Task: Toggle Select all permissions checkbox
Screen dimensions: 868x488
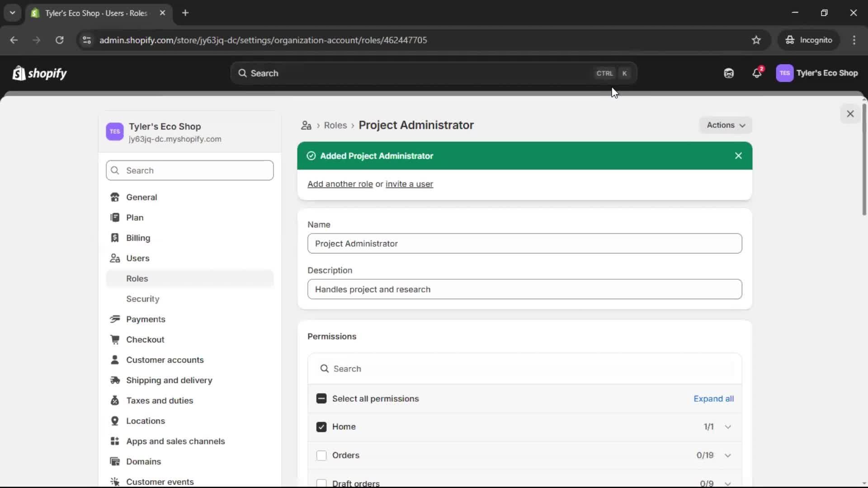Action: 321,399
